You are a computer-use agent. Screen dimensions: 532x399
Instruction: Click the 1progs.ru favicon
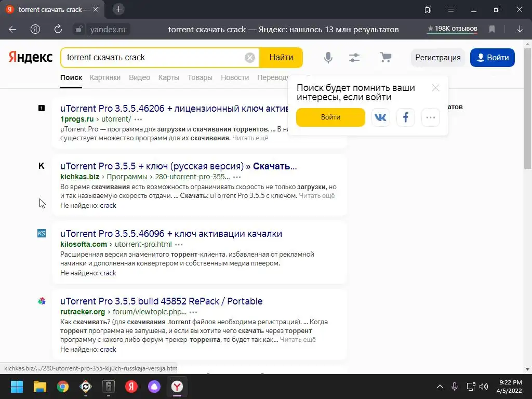point(42,108)
